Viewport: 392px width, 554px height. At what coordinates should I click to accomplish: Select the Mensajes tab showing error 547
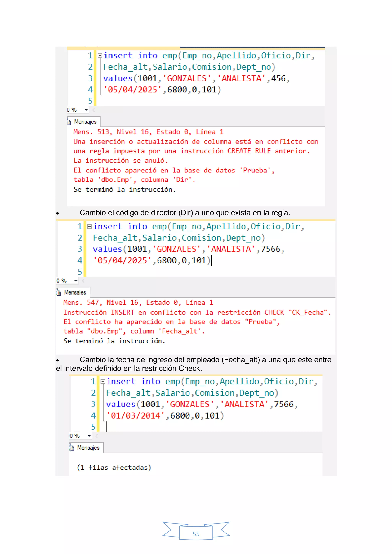pos(75,293)
